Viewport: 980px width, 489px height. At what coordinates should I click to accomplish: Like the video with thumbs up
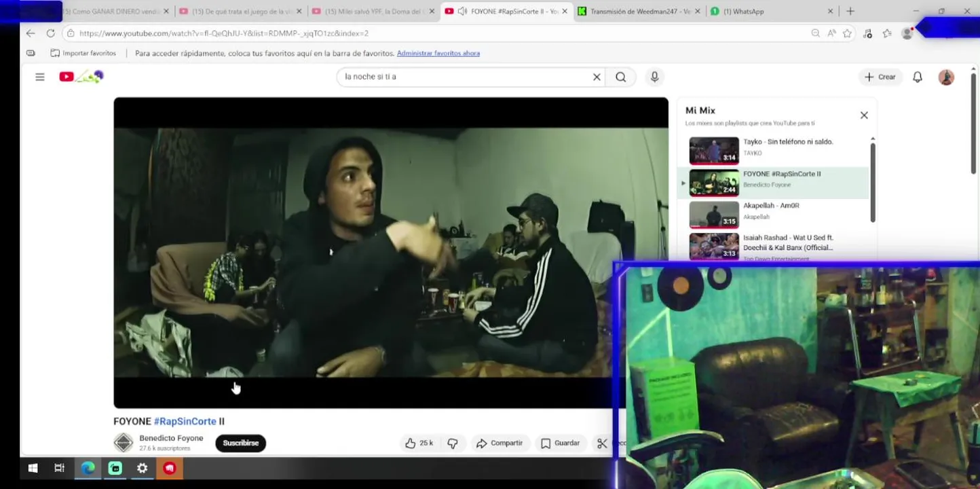point(419,443)
